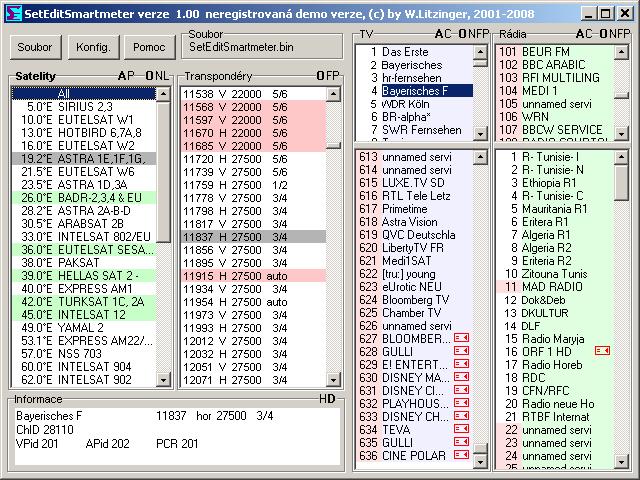Toggle the bold 0 option in Transpondéry header
The width and height of the screenshot is (640, 480).
pyautogui.click(x=320, y=76)
